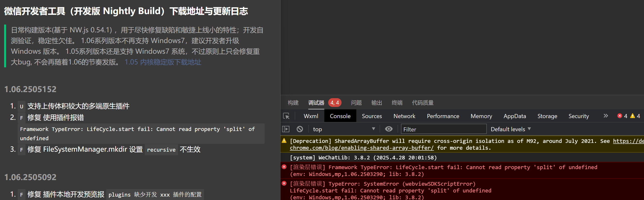Click the yellow warning count indicator

pos(635,116)
